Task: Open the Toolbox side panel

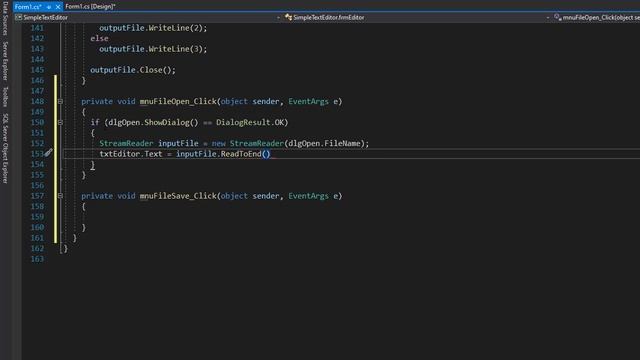Action: pyautogui.click(x=5, y=97)
